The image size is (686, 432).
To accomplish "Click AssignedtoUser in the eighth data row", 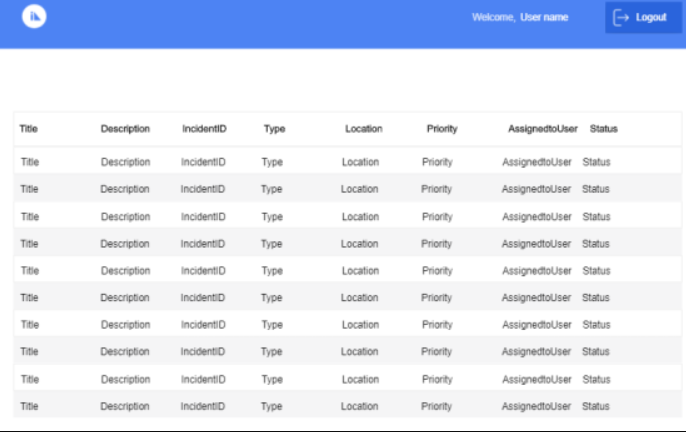I will pos(537,352).
